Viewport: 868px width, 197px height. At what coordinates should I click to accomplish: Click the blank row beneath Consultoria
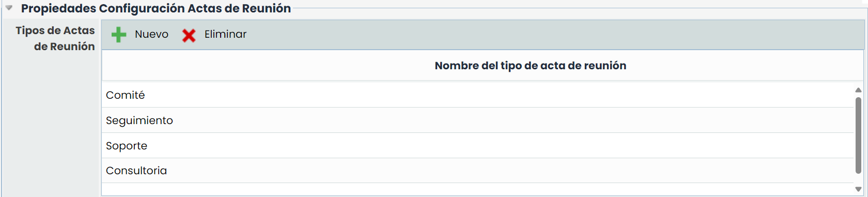pyautogui.click(x=477, y=189)
